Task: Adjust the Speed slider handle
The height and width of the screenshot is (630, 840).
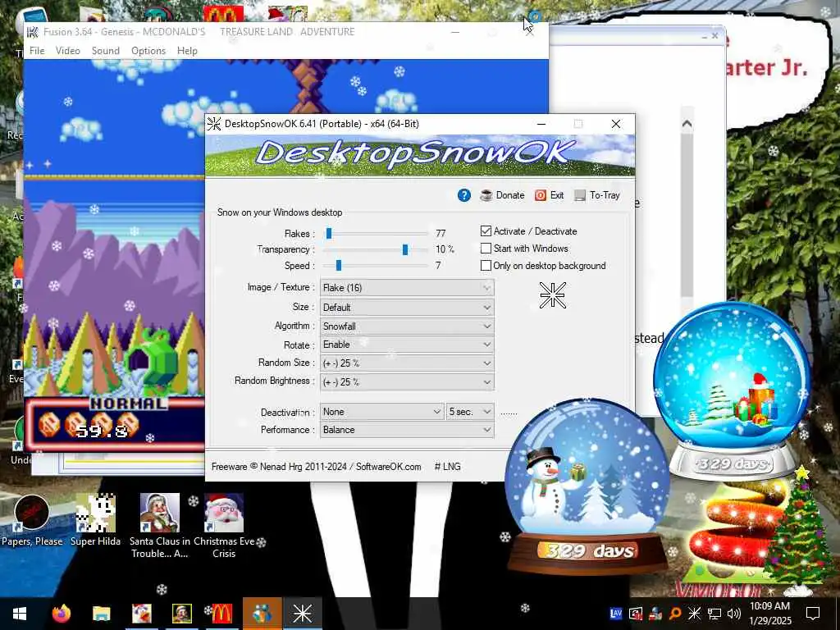Action: tap(339, 265)
